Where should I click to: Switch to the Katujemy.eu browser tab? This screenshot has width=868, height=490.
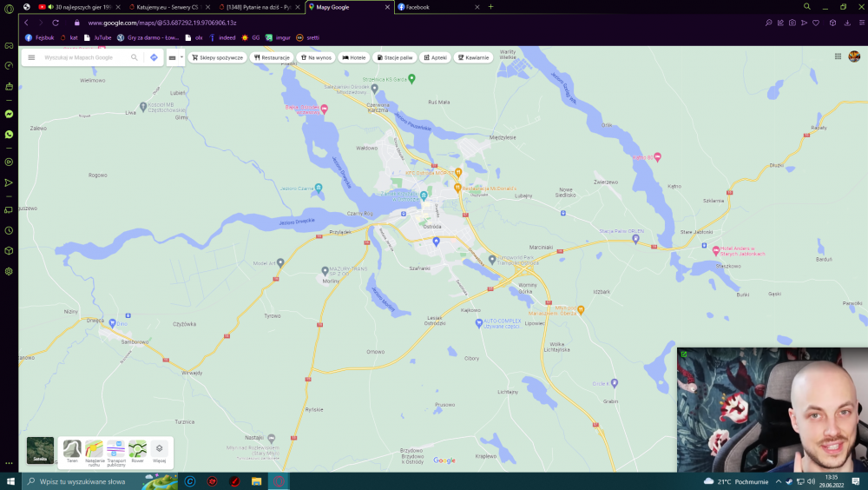[x=169, y=7]
